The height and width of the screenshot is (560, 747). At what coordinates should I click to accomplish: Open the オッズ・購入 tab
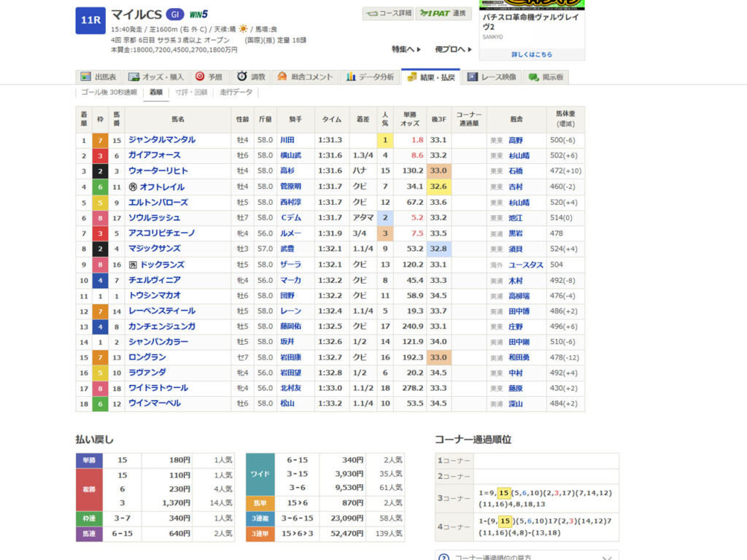click(x=156, y=77)
